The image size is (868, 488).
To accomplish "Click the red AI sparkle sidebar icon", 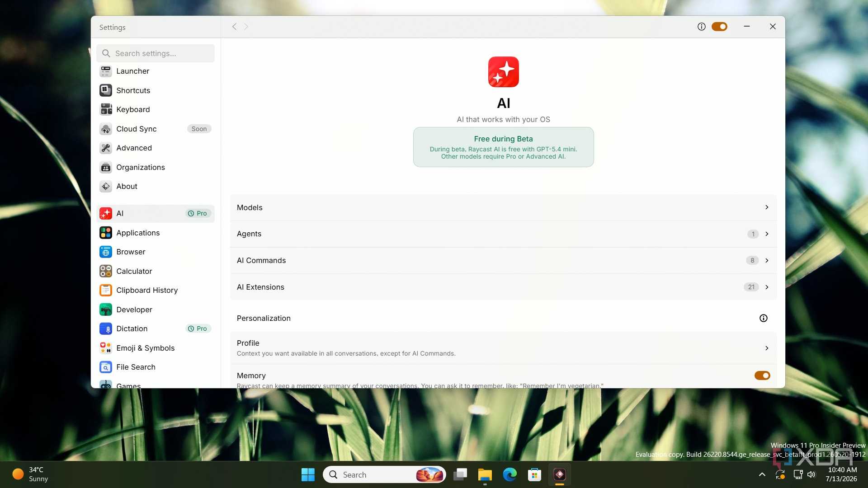I will click(x=106, y=213).
